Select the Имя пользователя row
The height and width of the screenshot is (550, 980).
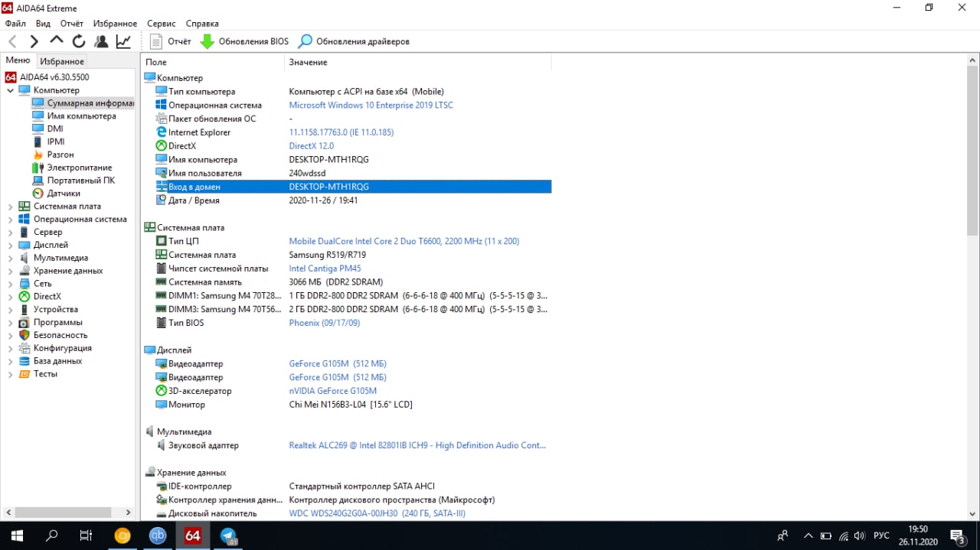346,174
